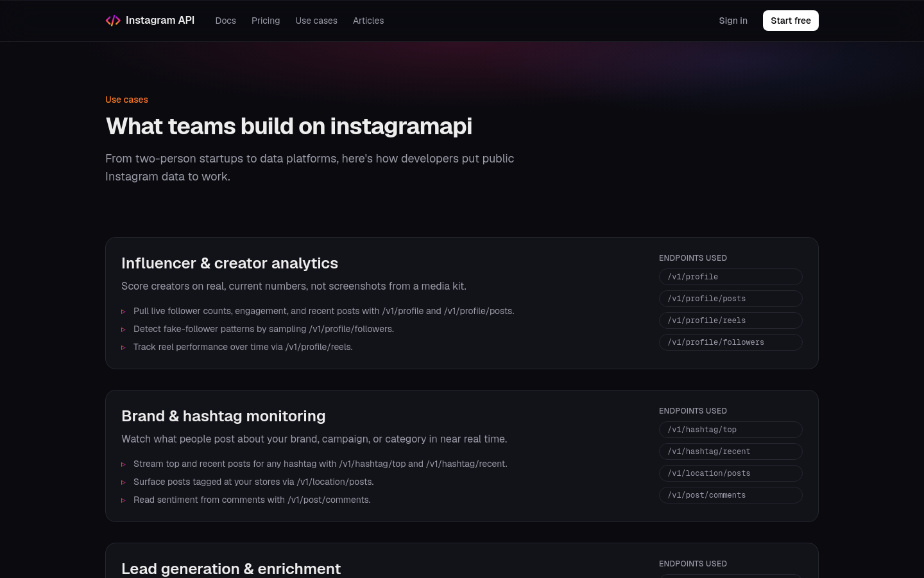
Task: Click the /v1/location/posts endpoint chip
Action: pos(730,473)
